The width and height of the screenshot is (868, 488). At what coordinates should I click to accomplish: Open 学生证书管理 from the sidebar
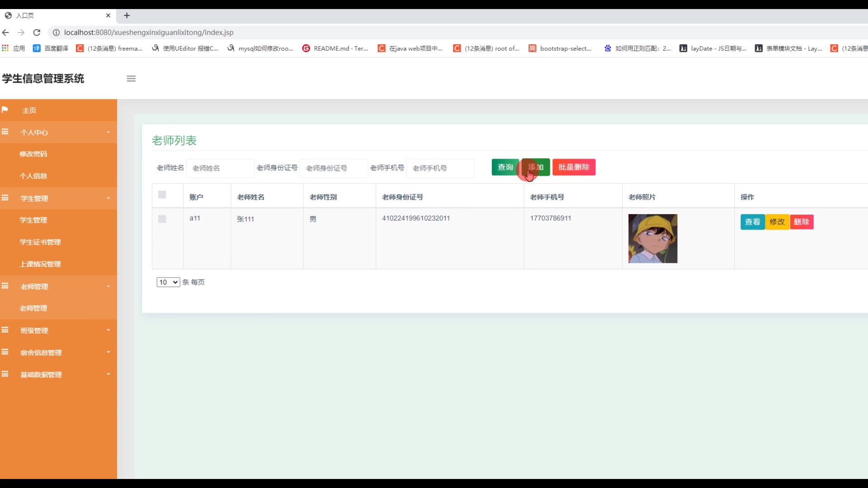click(x=40, y=242)
